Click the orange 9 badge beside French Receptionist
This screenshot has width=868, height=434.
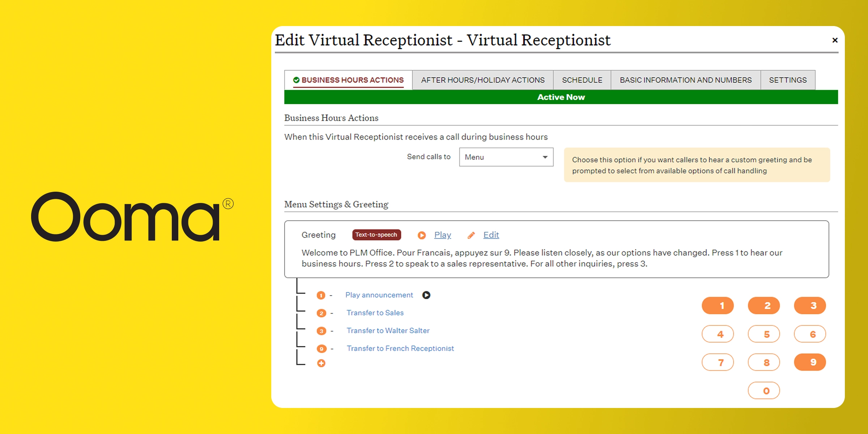[x=321, y=349]
